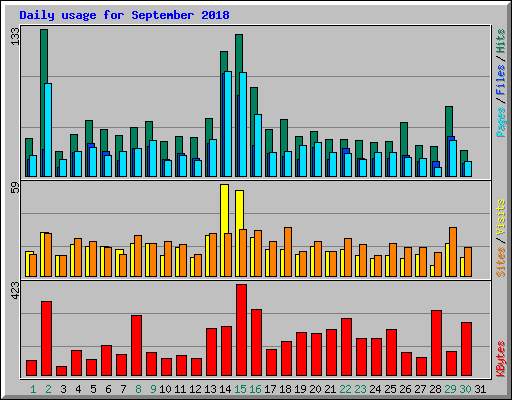
Task: Click day label "22" on the x-axis
Action: (x=345, y=389)
